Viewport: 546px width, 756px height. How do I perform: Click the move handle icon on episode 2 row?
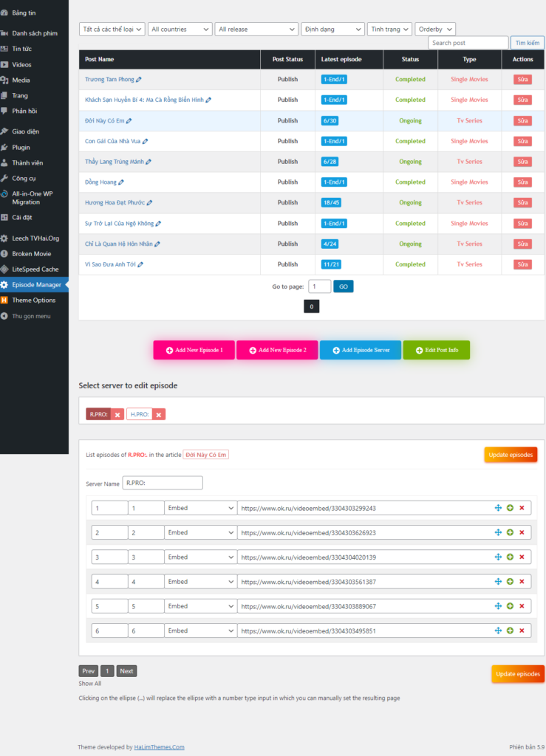498,533
